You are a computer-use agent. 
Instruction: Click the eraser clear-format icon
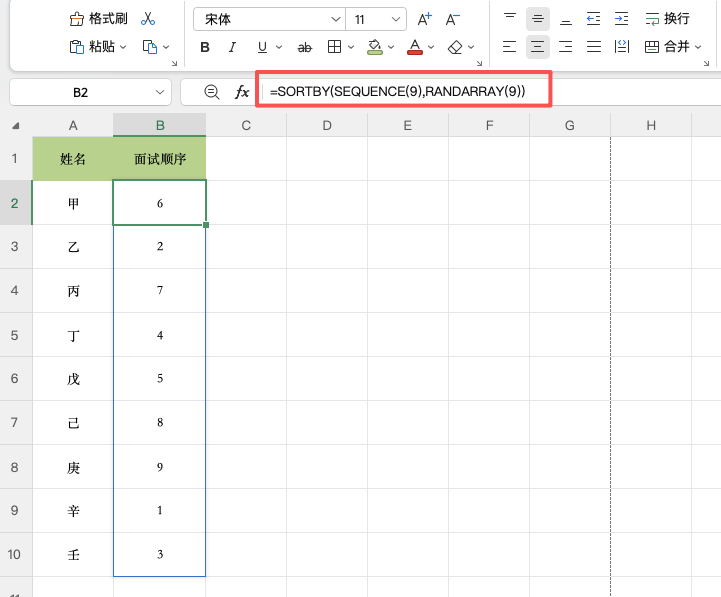click(455, 47)
